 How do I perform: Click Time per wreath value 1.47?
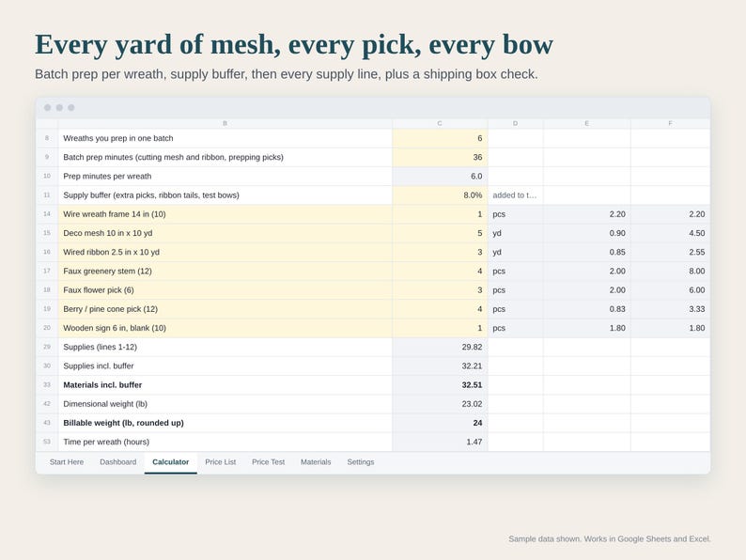tap(440, 442)
